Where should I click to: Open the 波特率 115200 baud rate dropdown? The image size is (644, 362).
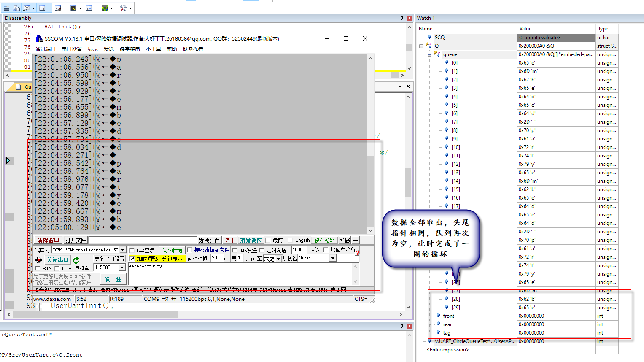[122, 267]
